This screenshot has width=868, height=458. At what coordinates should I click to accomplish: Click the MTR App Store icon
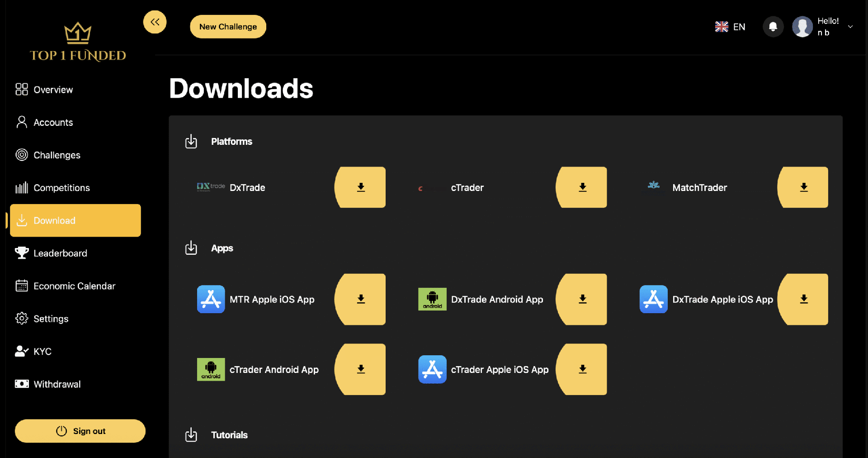(211, 299)
